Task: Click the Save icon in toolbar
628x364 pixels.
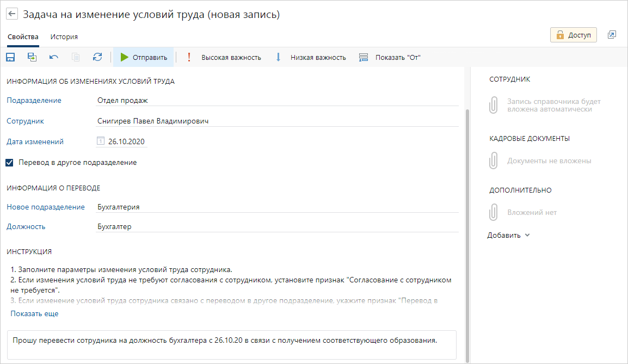Action: (x=10, y=57)
